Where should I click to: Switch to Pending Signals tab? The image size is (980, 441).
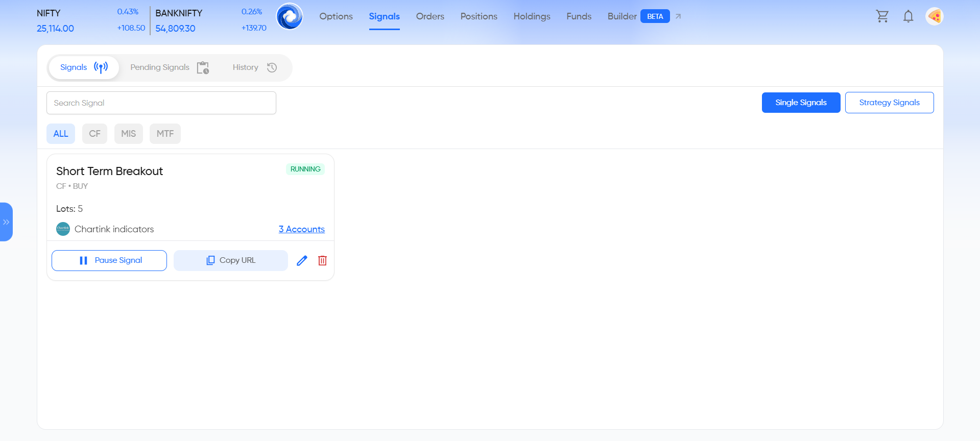169,67
